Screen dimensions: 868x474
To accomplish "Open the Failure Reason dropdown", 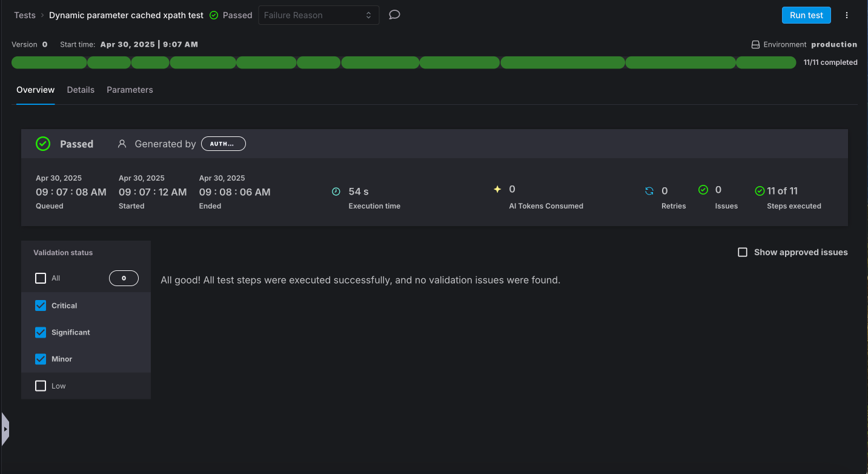I will pos(318,15).
